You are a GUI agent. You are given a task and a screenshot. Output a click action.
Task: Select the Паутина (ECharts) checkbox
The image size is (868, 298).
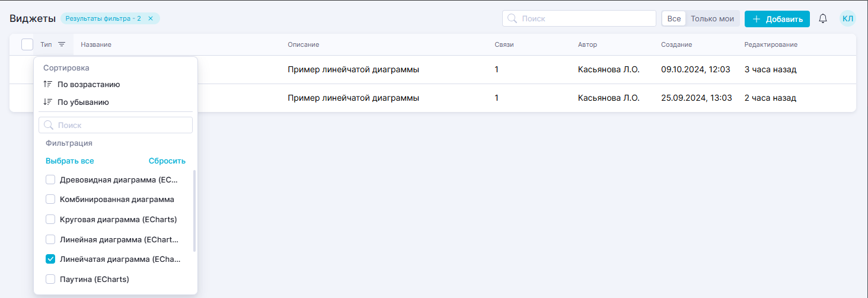pos(50,278)
